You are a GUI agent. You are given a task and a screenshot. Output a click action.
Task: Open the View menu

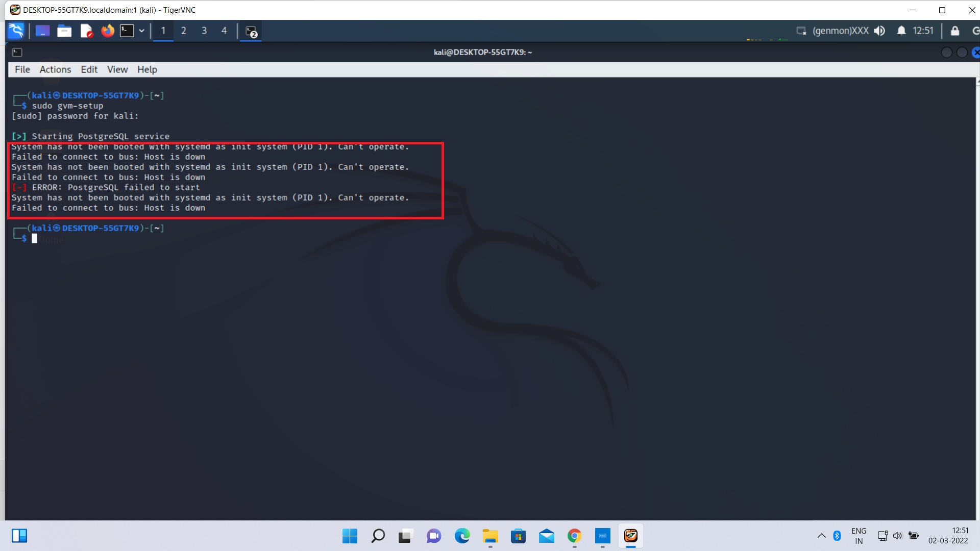117,69
